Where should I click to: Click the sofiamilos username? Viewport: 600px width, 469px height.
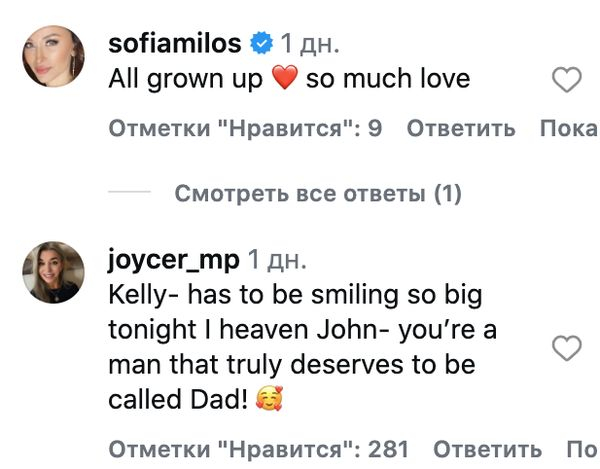pos(174,43)
